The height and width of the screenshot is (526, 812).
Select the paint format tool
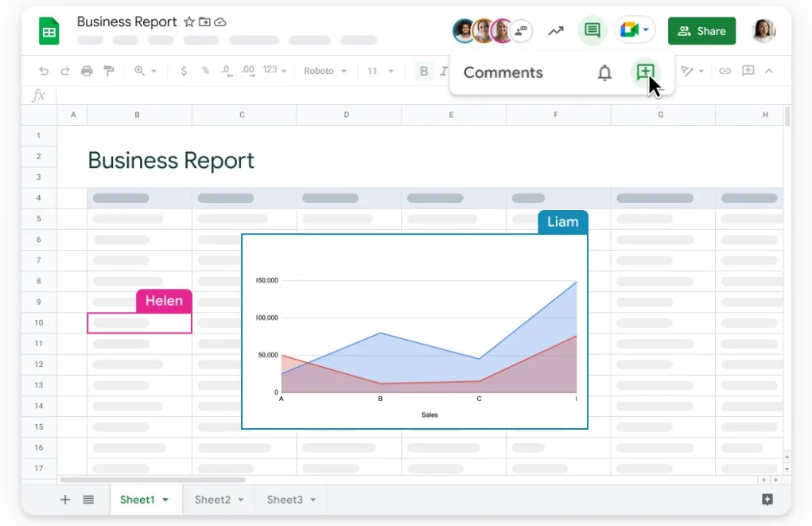(x=109, y=71)
